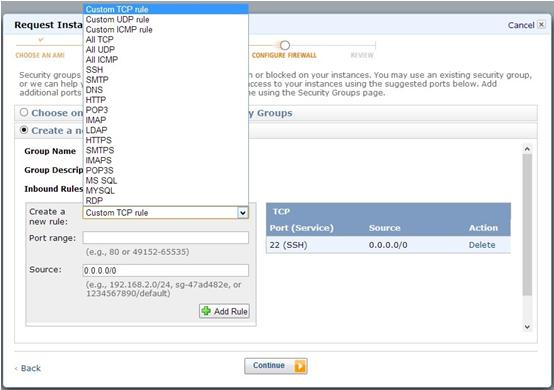Viewport: 554px width, 390px height.
Task: Select Create a new security group radio
Action: pos(24,130)
